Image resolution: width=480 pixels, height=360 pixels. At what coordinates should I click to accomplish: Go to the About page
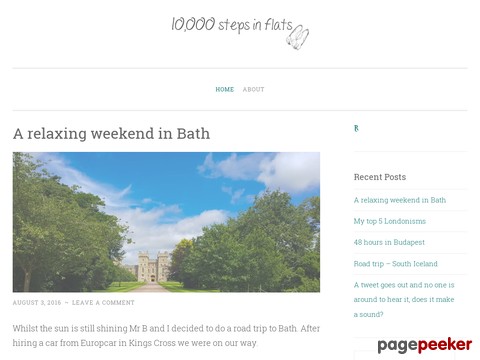pos(253,89)
